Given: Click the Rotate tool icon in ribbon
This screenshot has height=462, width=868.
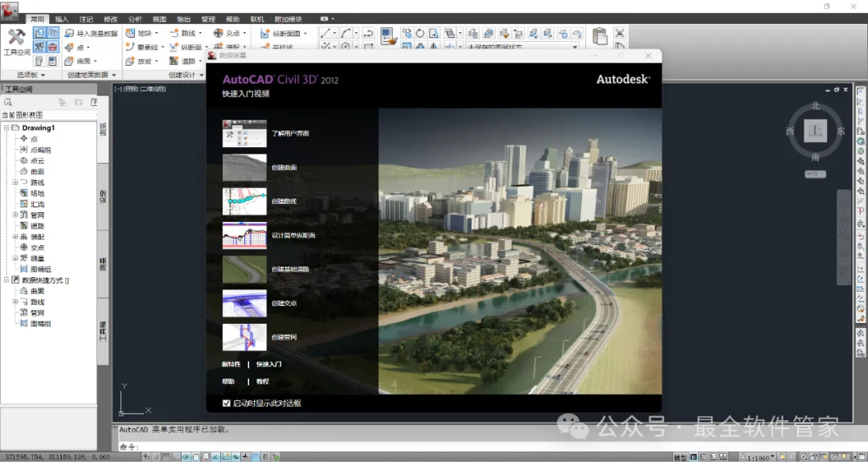Looking at the screenshot, I should [x=420, y=33].
